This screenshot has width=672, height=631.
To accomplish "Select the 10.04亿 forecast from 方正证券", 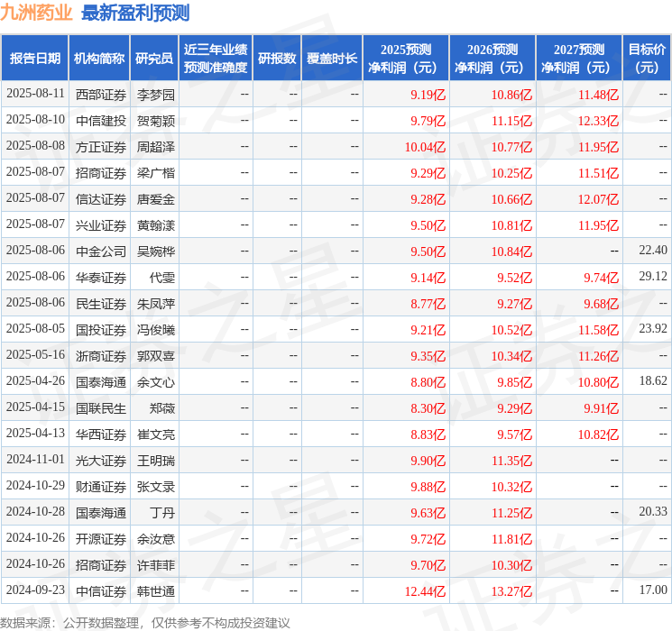I will (425, 146).
